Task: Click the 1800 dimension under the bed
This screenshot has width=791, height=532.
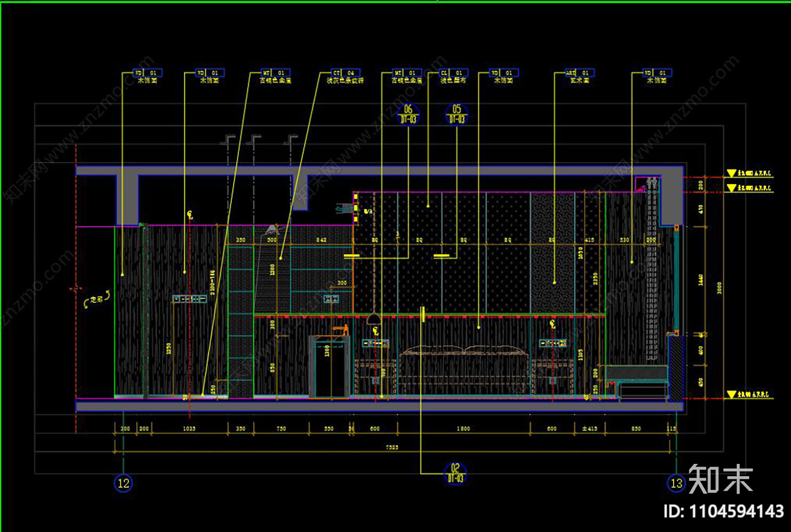Action: (463, 428)
